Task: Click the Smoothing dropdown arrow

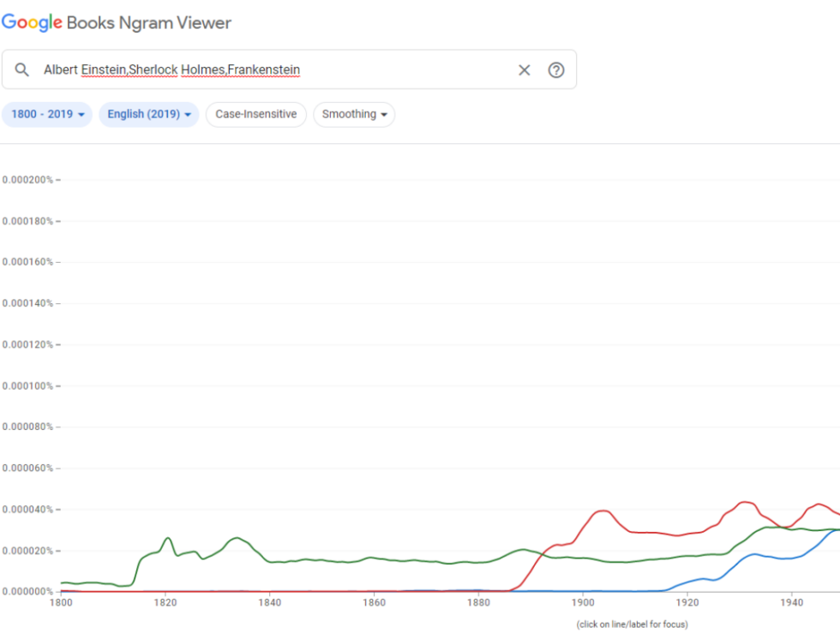Action: [x=386, y=114]
